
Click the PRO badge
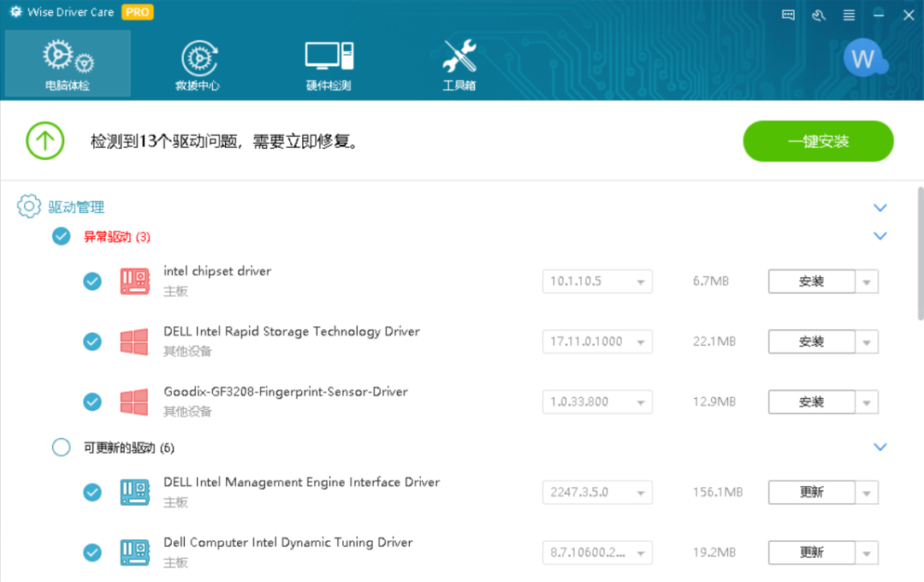click(x=137, y=12)
